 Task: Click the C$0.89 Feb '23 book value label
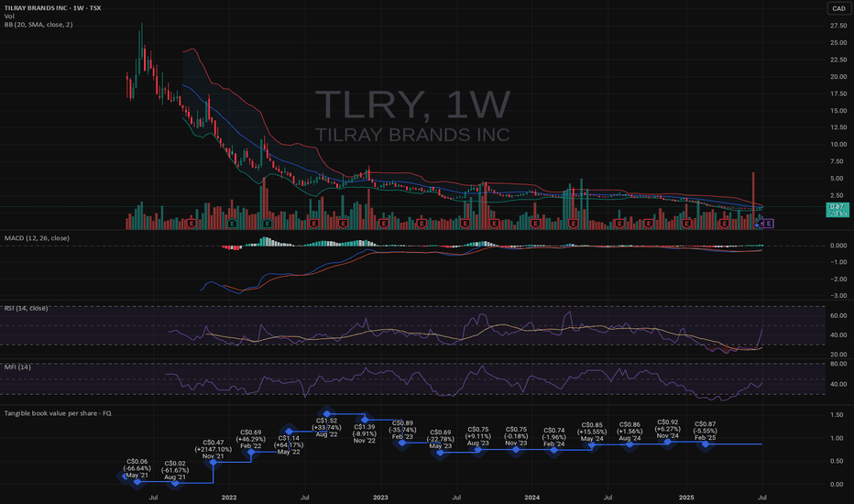click(x=402, y=430)
